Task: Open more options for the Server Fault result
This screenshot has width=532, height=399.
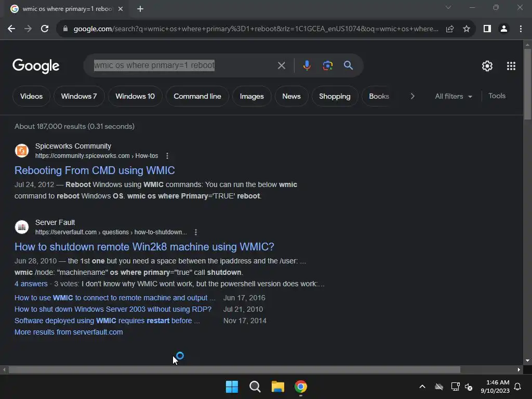Action: [196, 232]
